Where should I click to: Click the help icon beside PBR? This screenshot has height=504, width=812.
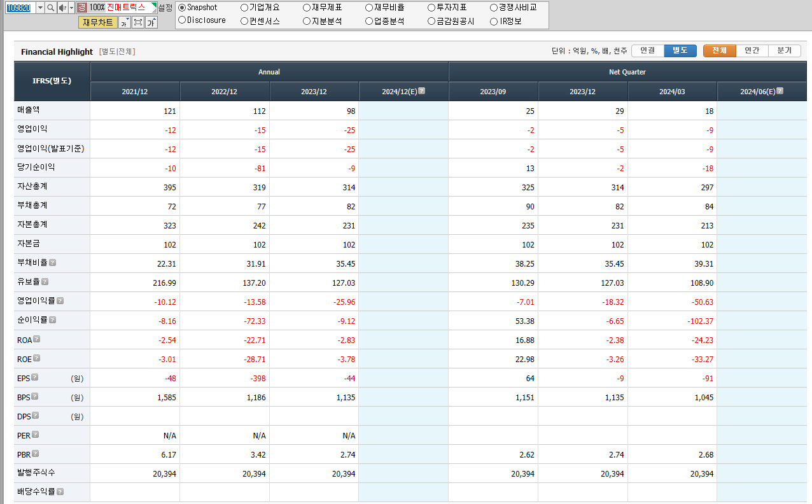36,454
